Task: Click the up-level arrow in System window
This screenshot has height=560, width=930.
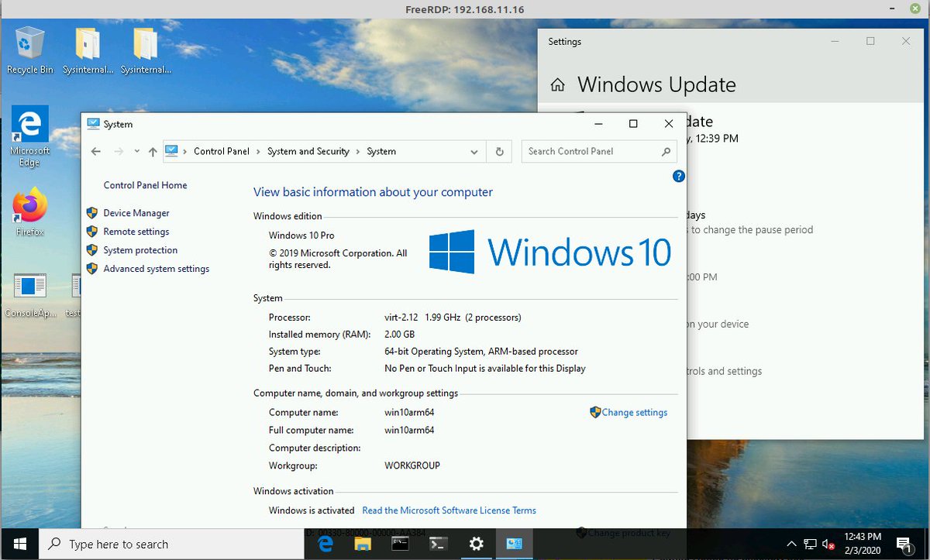Action: click(153, 152)
